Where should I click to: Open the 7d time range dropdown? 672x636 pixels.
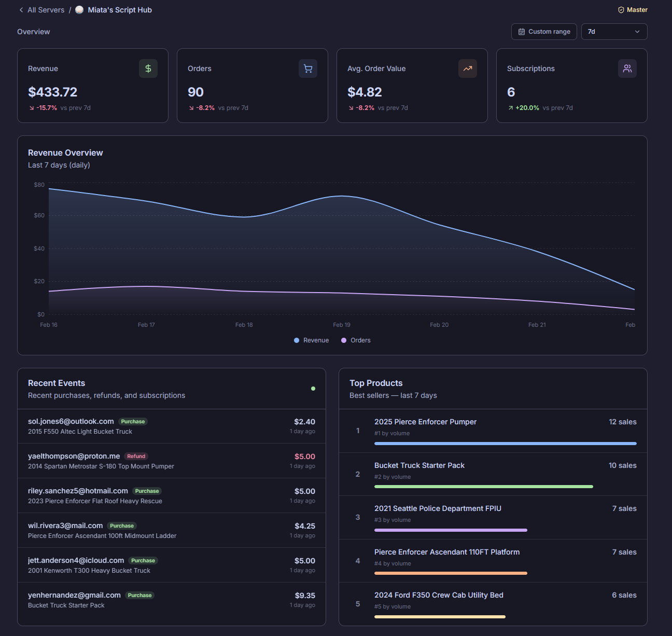[614, 31]
